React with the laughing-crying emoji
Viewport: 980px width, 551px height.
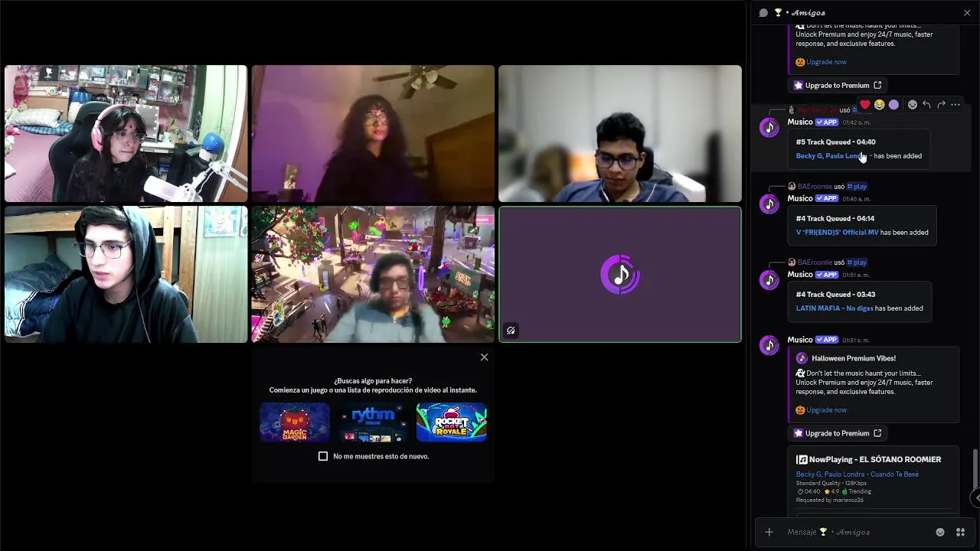tap(879, 105)
